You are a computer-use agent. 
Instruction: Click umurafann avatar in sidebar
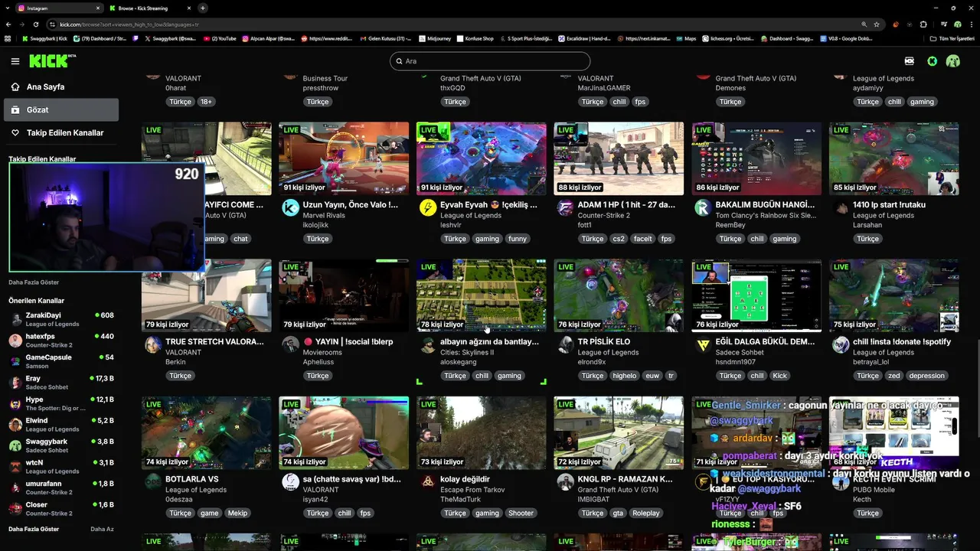15,487
